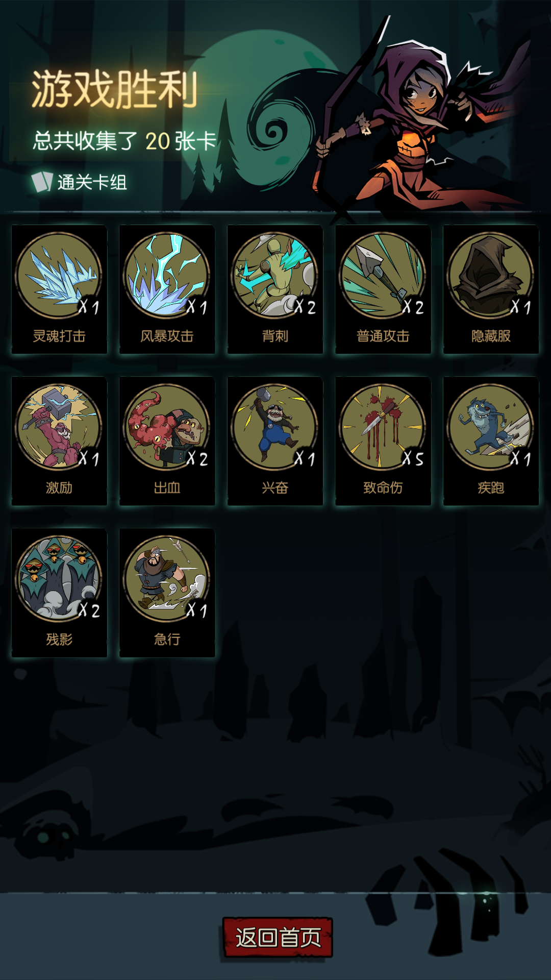Select the 兴奋 hammer dwarf card
The height and width of the screenshot is (980, 551).
point(275,440)
